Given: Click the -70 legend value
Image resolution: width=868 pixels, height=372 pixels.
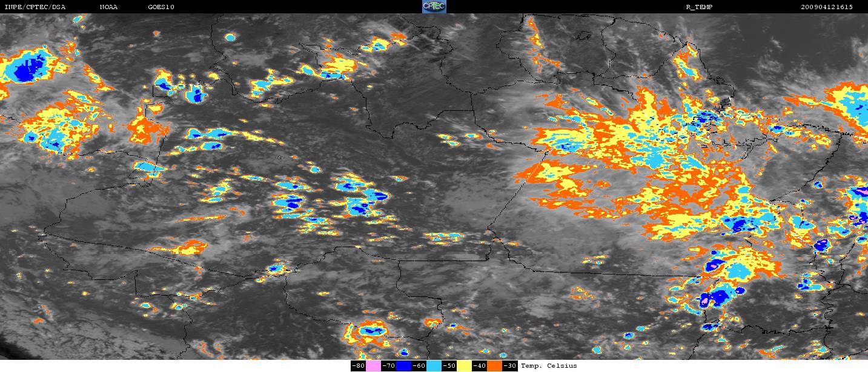Looking at the screenshot, I should [x=388, y=366].
